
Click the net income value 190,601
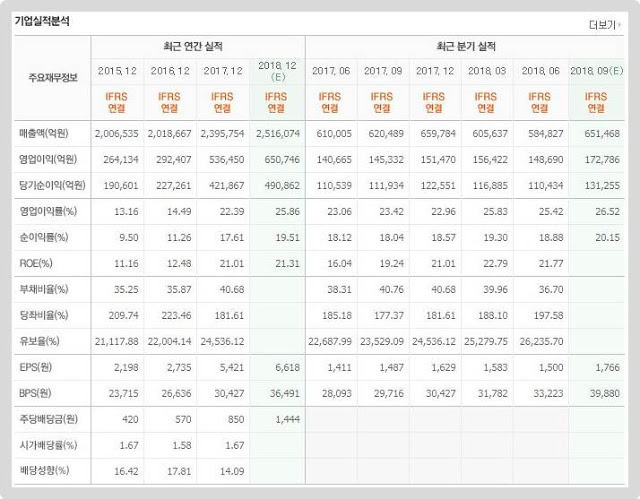[x=121, y=186]
